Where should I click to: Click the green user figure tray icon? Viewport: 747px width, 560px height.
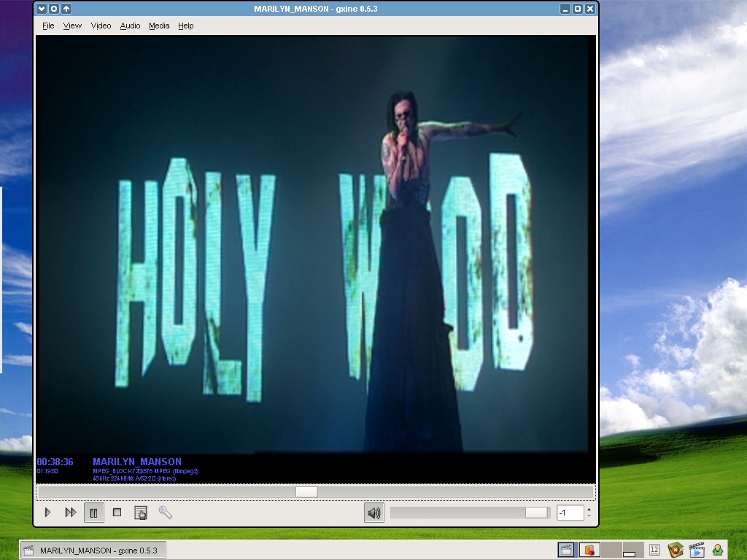click(718, 550)
